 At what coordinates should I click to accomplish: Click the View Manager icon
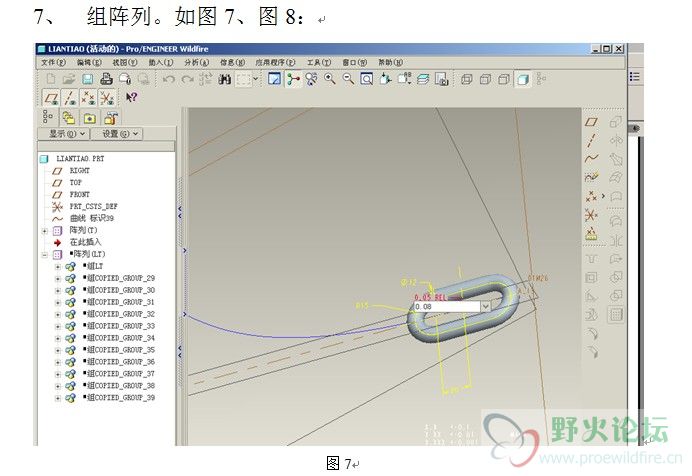coord(441,79)
